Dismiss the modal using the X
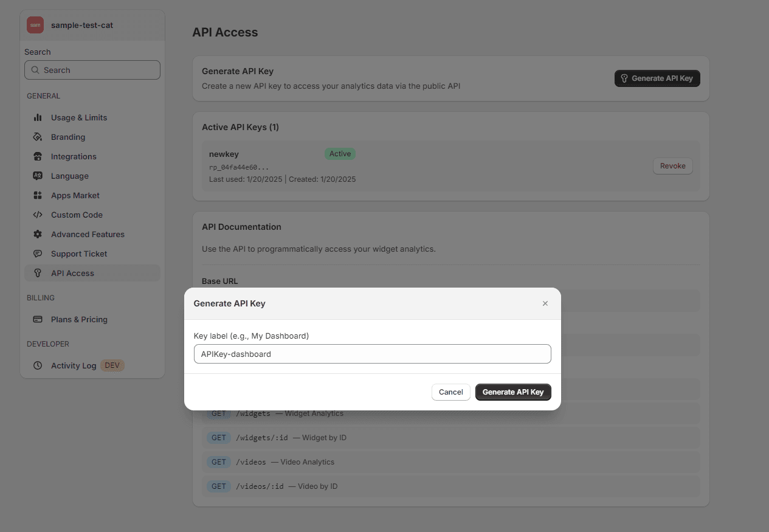This screenshot has height=532, width=769. [x=545, y=303]
